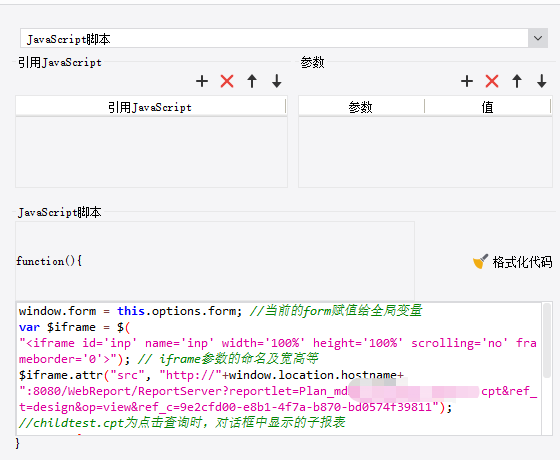Image resolution: width=560 pixels, height=460 pixels.
Task: Click the //childtest.cpt comment line
Action: (182, 423)
